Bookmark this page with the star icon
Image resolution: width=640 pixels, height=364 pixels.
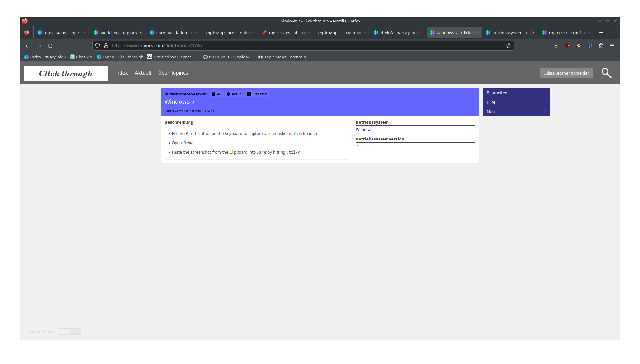(509, 46)
